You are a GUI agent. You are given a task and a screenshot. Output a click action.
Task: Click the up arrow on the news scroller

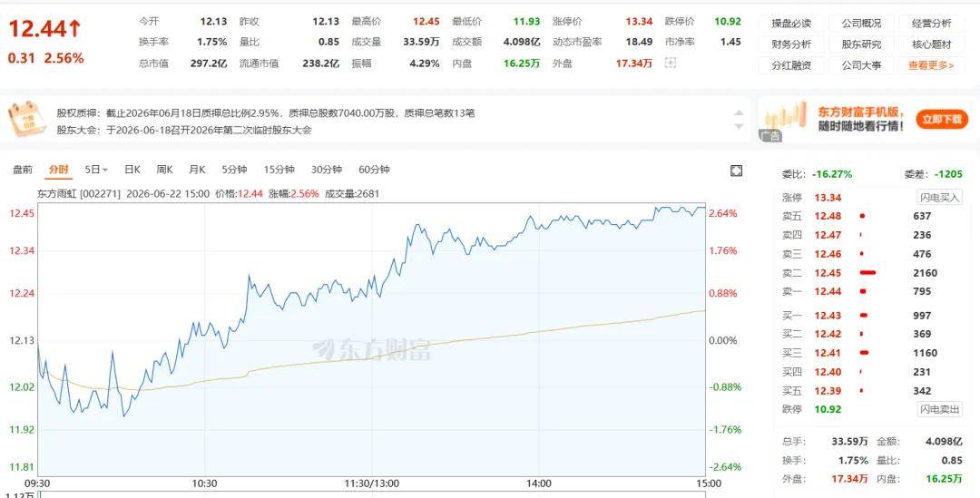[739, 112]
